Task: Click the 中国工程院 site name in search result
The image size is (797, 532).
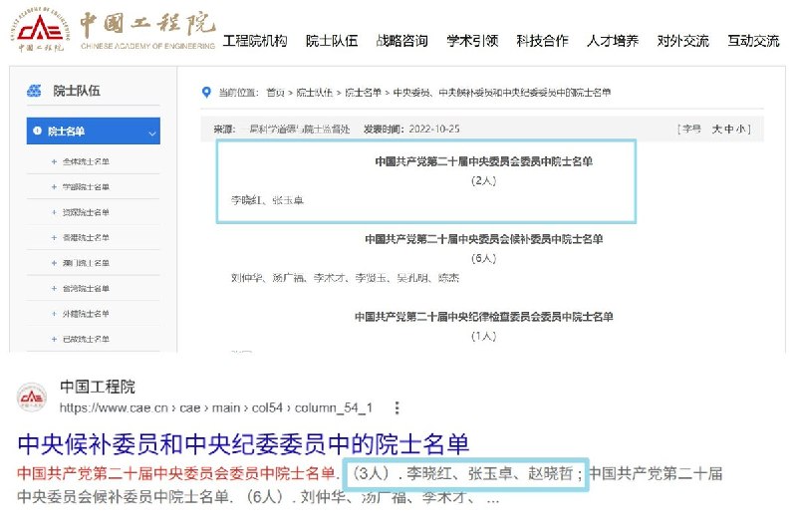Action: tap(98, 387)
